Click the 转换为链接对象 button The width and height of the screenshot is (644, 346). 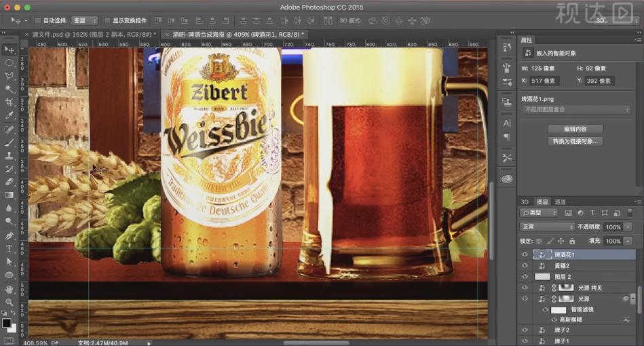575,141
